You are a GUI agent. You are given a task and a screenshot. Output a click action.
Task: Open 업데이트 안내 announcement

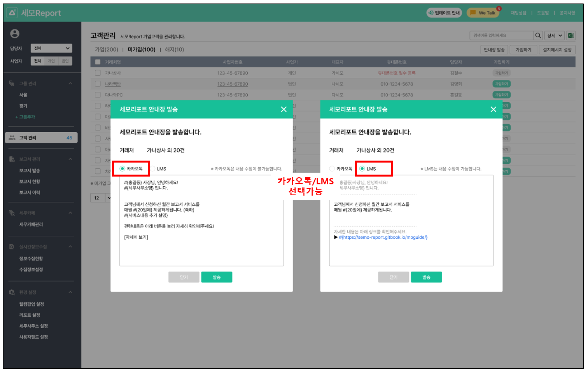(444, 13)
